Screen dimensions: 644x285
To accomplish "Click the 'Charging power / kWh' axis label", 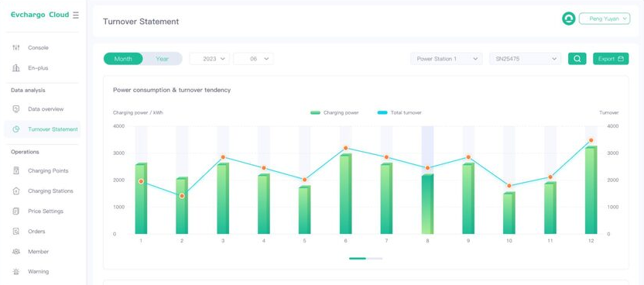I will [138, 112].
